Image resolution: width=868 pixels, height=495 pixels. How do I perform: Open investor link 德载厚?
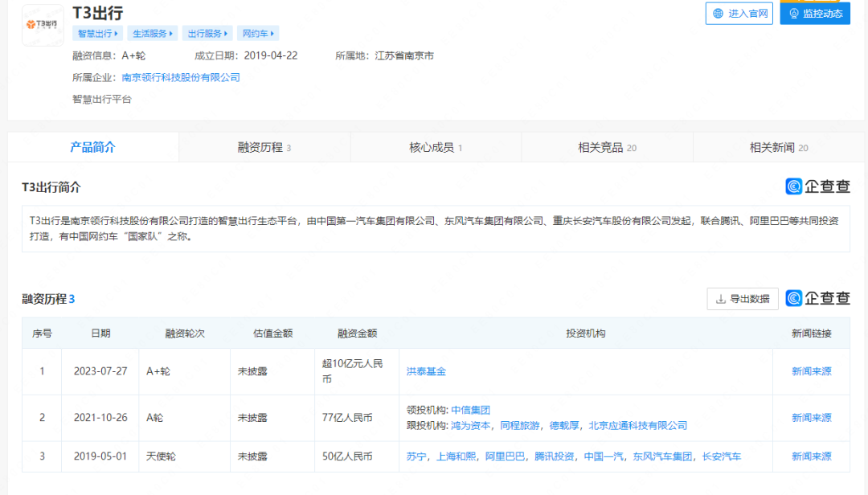(x=564, y=426)
